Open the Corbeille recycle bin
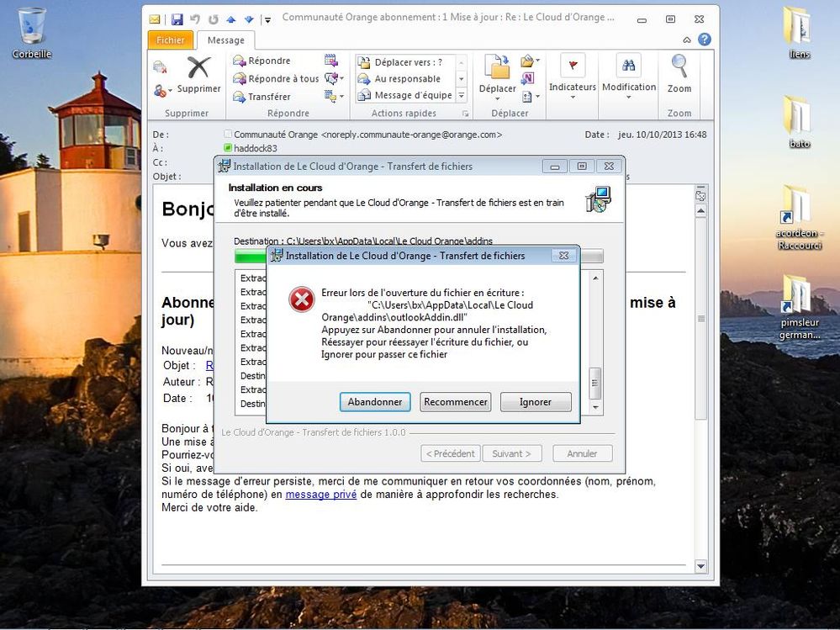This screenshot has height=630, width=840. [32, 33]
